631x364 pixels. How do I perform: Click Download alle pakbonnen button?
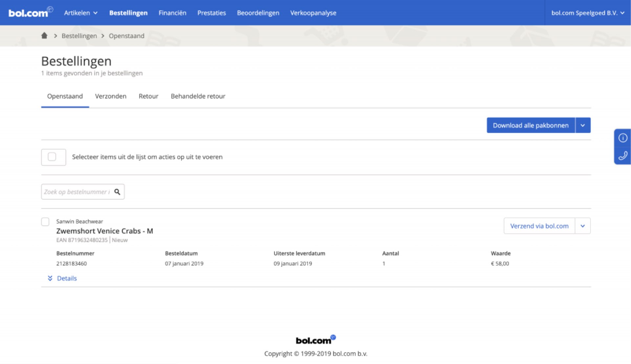[531, 125]
